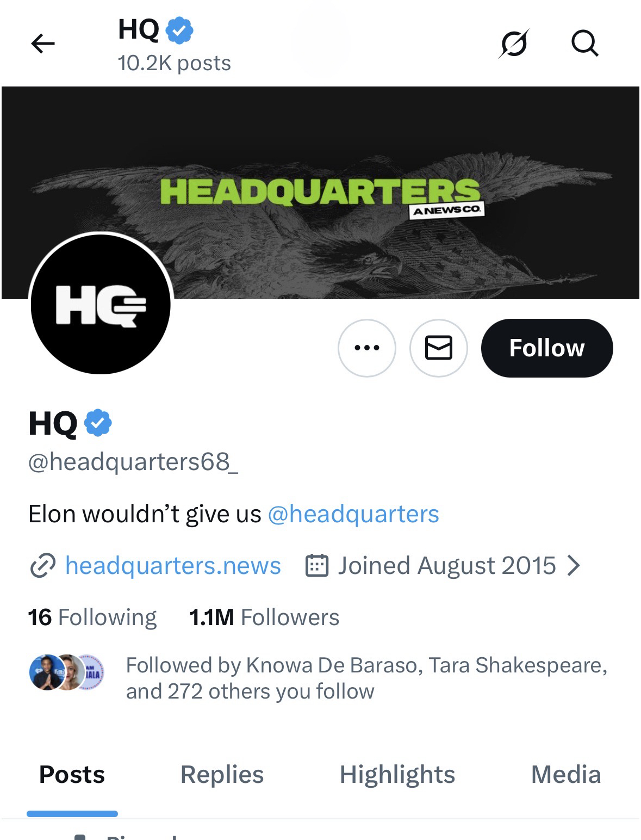Viewport: 641px width, 840px height.
Task: Tap the envelope message icon
Action: tap(438, 348)
